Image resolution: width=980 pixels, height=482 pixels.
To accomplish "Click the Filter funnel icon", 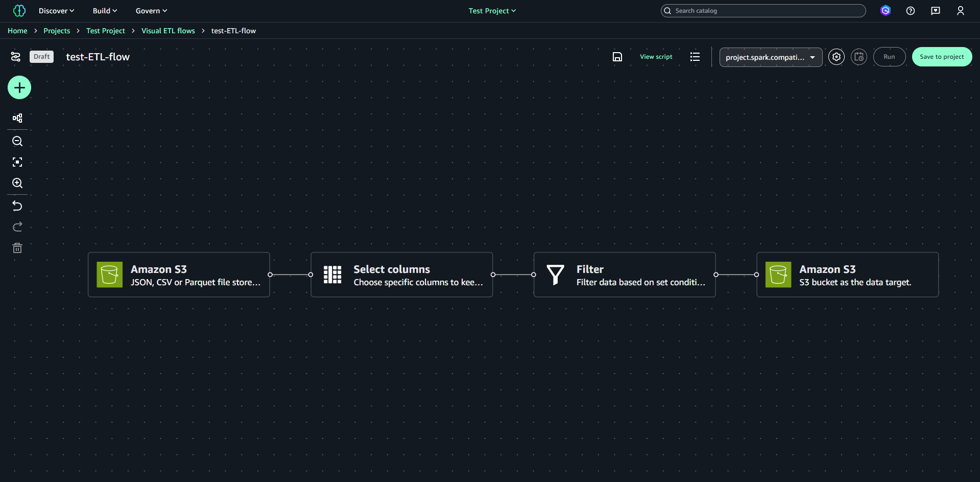I will (x=556, y=274).
